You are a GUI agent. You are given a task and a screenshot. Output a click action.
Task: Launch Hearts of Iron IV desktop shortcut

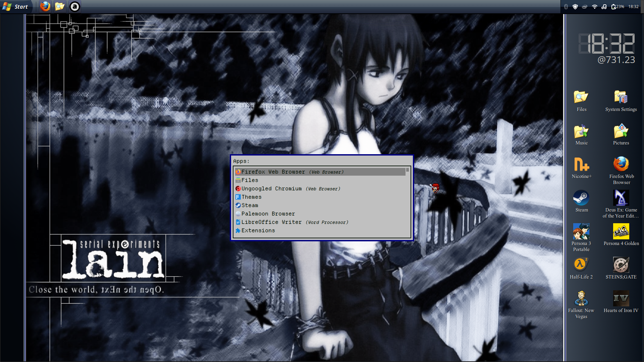621,302
